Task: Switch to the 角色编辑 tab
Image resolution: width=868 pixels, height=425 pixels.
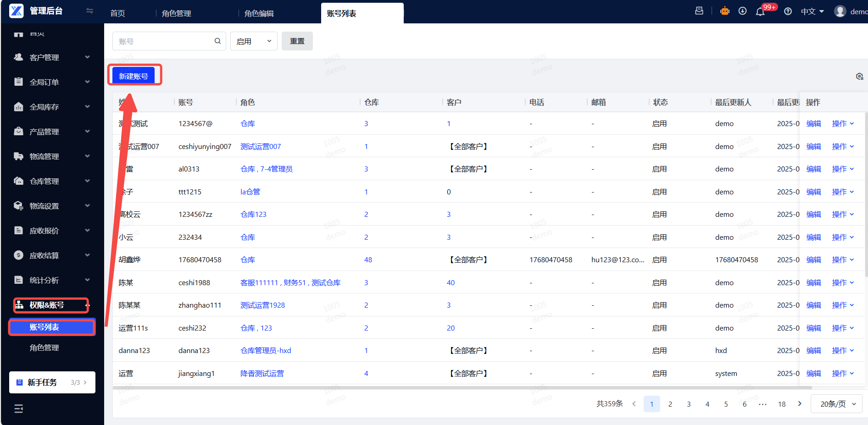Action: pyautogui.click(x=259, y=13)
